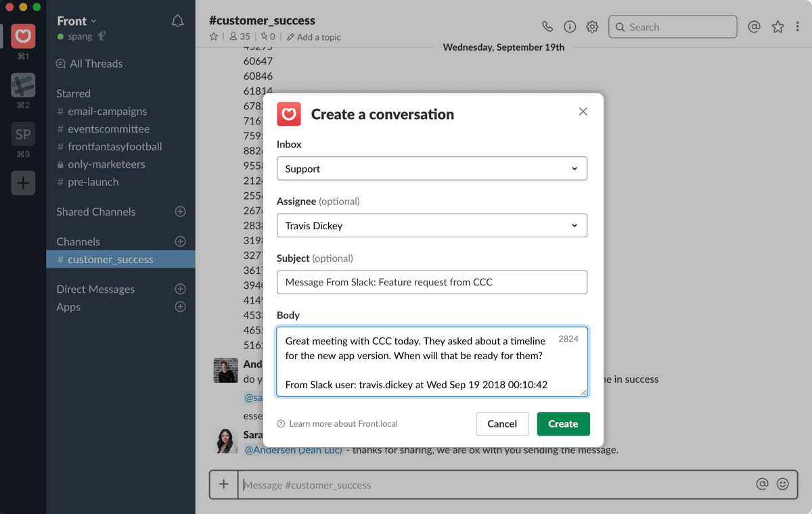Image resolution: width=812 pixels, height=514 pixels.
Task: Click the @Andersen (Jean Luc) mention
Action: (293, 450)
